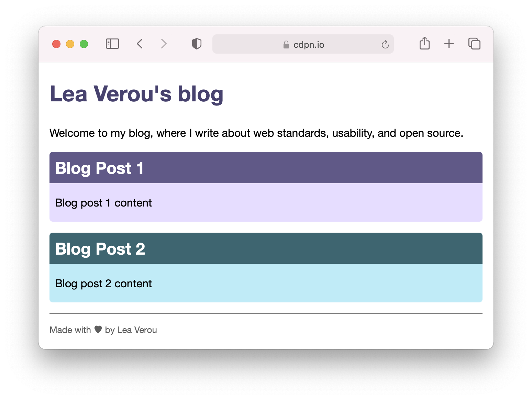532x400 pixels.
Task: Click the forward navigation arrow
Action: click(x=164, y=44)
